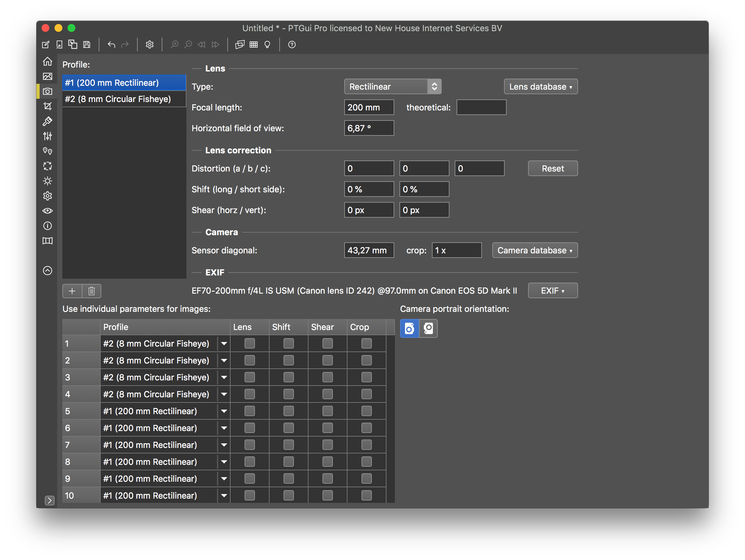745x560 pixels.
Task: Switch to the Crop tool tab
Action: tap(47, 106)
